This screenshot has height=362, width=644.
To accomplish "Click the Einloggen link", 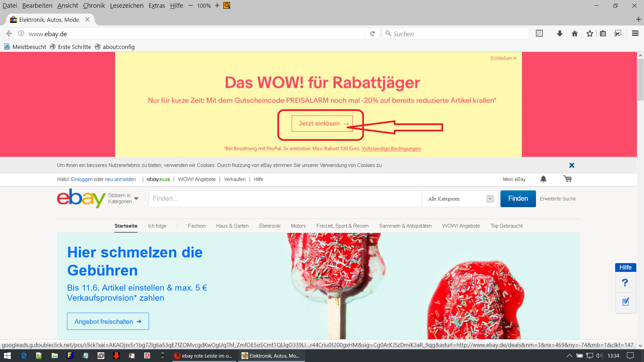I will (82, 179).
